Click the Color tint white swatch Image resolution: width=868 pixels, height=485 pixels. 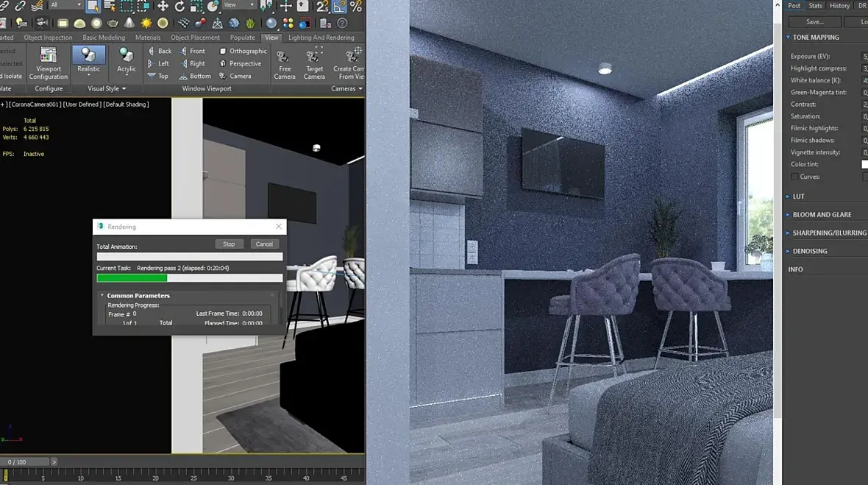[864, 164]
